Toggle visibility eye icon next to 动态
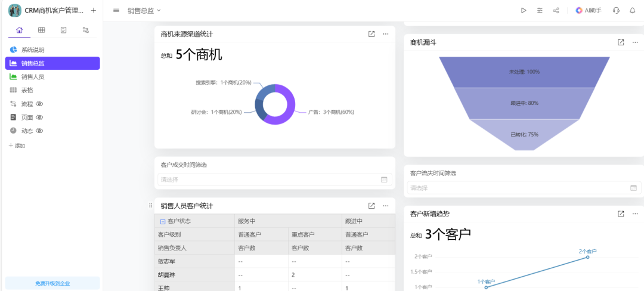Viewport: 644px width, 291px height. click(x=40, y=131)
